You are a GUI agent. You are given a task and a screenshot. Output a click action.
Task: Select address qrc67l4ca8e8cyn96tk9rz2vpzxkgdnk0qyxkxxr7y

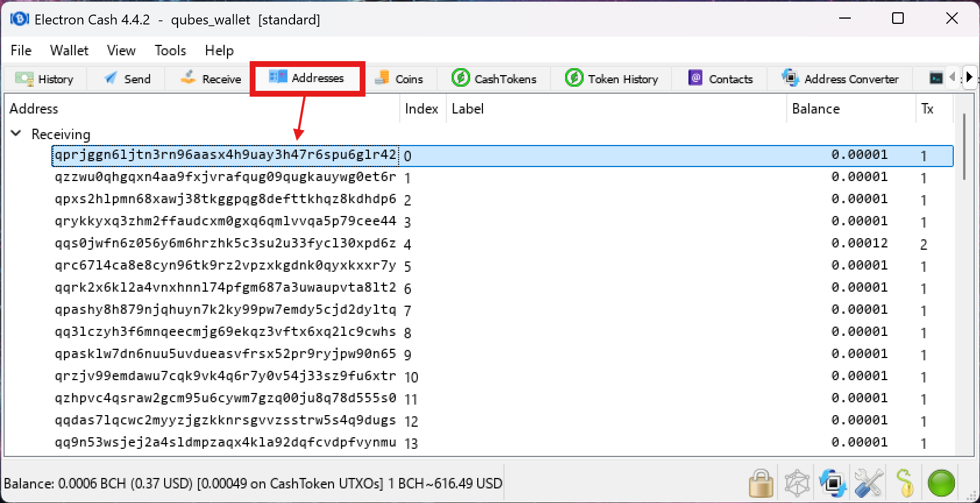point(225,265)
